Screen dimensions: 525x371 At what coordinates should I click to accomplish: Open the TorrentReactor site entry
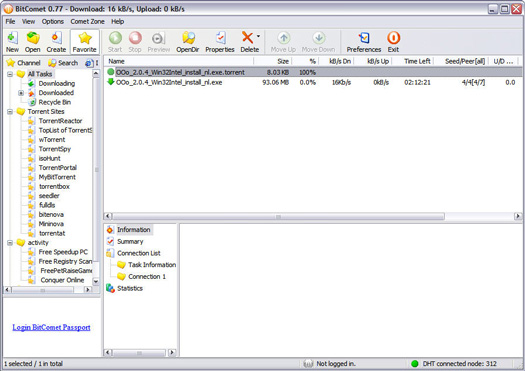click(x=60, y=121)
